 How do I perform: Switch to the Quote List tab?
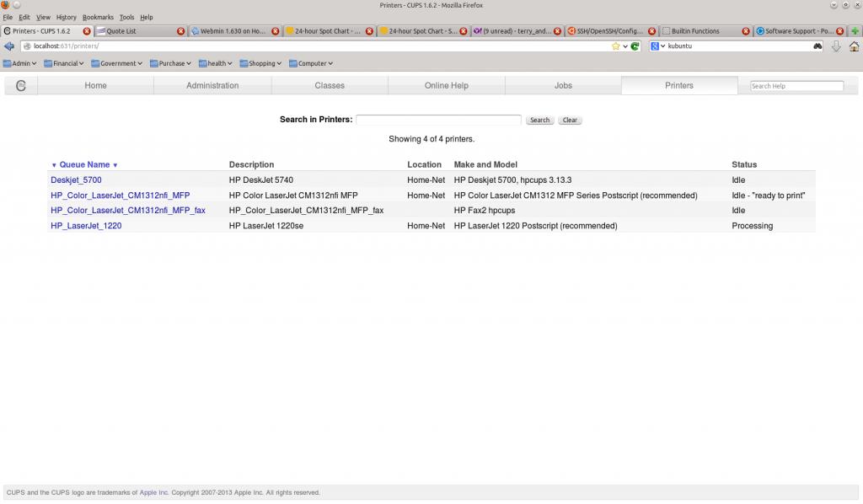pyautogui.click(x=141, y=31)
